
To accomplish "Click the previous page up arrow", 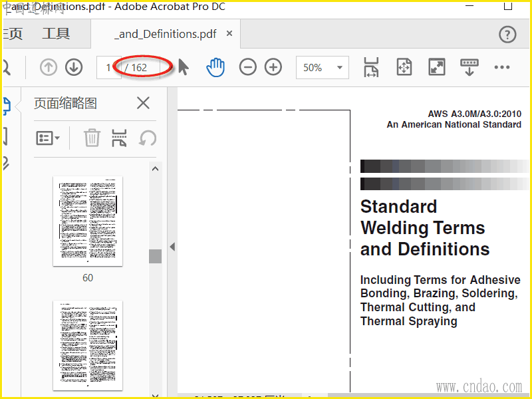I will pyautogui.click(x=49, y=67).
